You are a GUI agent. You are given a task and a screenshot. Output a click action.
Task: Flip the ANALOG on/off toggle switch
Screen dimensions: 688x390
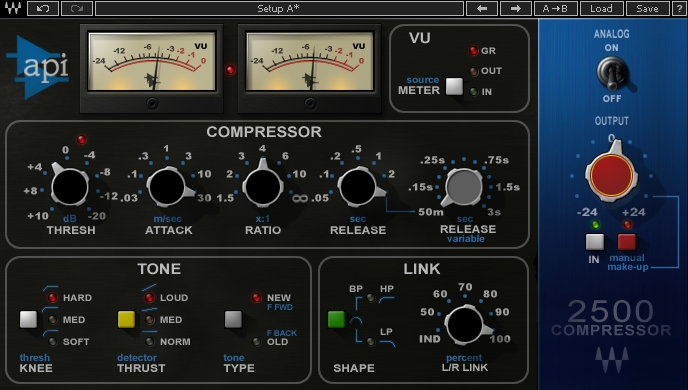pyautogui.click(x=612, y=73)
